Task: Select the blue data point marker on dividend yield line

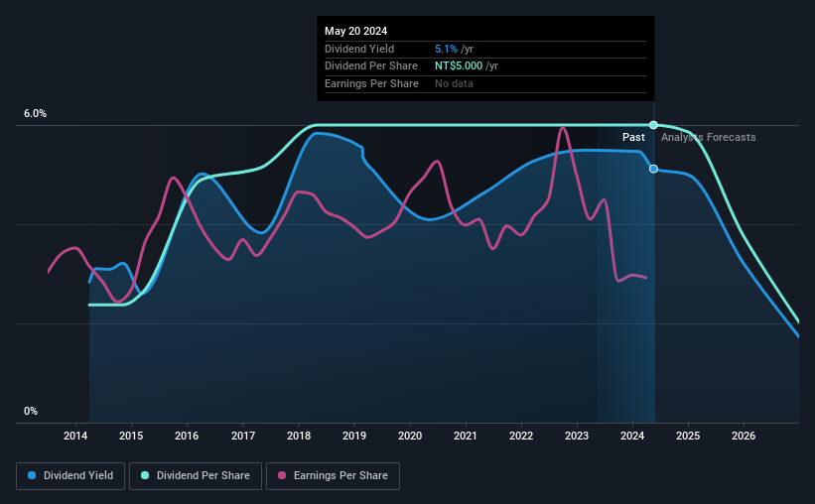Action: click(x=654, y=169)
